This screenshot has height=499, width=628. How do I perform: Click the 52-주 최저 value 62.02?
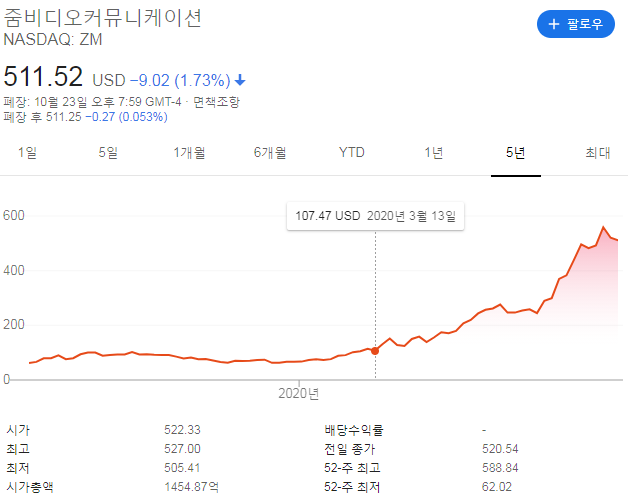tap(497, 487)
